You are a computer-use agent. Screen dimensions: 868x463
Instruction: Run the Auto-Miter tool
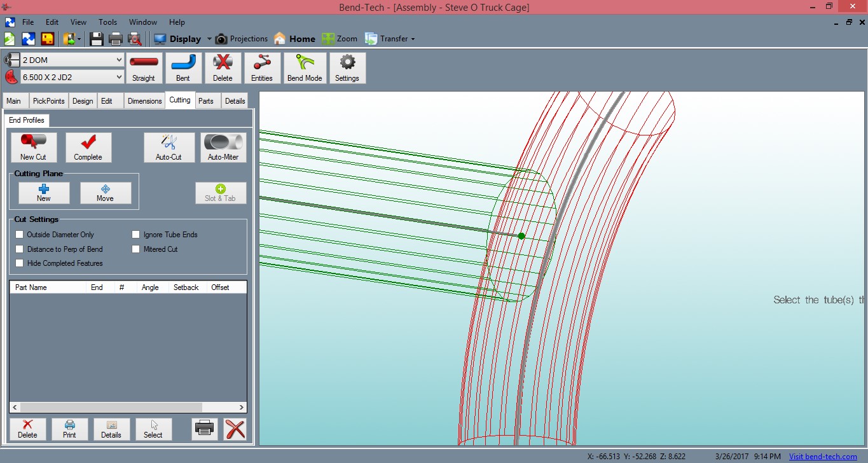(223, 148)
